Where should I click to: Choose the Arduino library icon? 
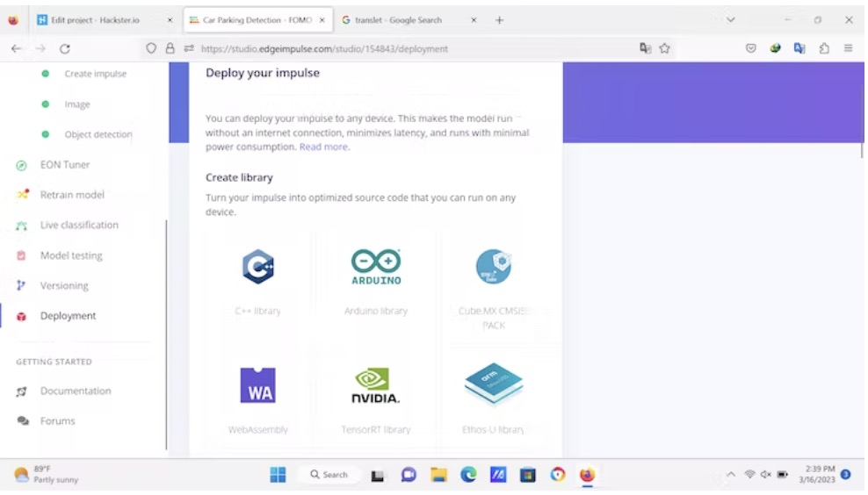[x=376, y=267]
